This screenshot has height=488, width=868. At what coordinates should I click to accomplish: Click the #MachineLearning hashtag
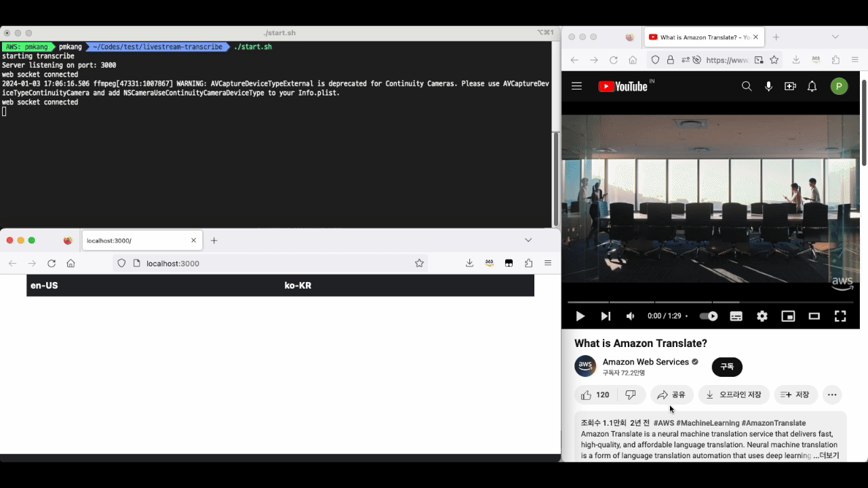(707, 423)
